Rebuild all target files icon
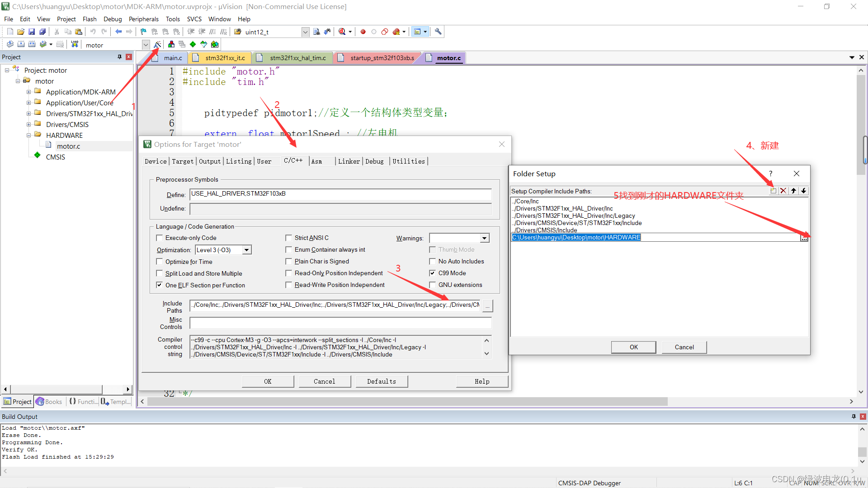868x488 pixels. pos(32,44)
